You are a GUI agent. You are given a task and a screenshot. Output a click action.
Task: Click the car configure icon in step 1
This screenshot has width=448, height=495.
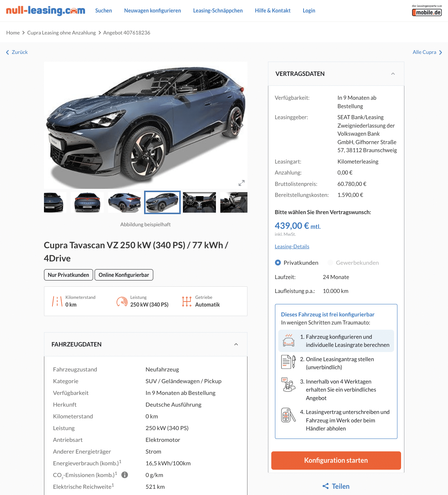pyautogui.click(x=289, y=341)
